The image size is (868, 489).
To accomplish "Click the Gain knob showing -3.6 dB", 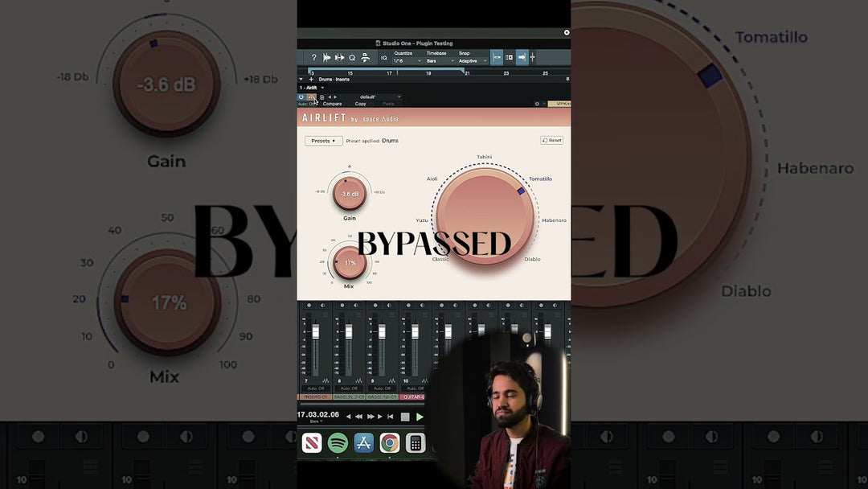I will [350, 193].
